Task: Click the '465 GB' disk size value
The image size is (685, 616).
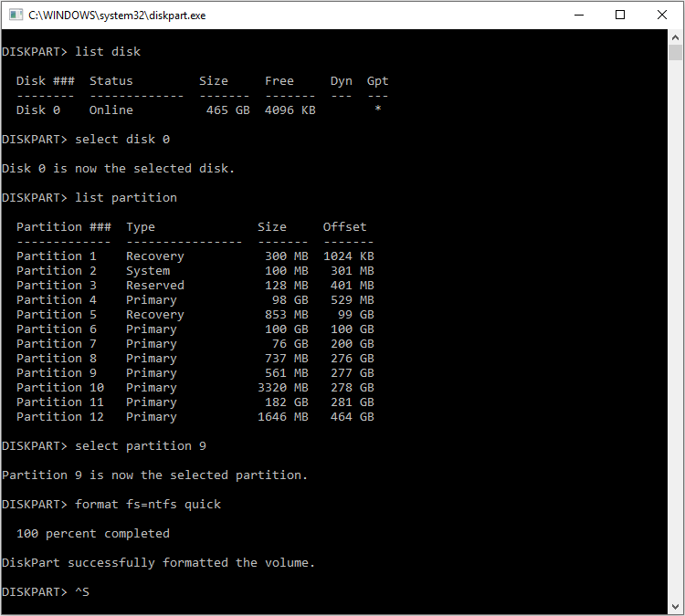Action: [x=228, y=110]
